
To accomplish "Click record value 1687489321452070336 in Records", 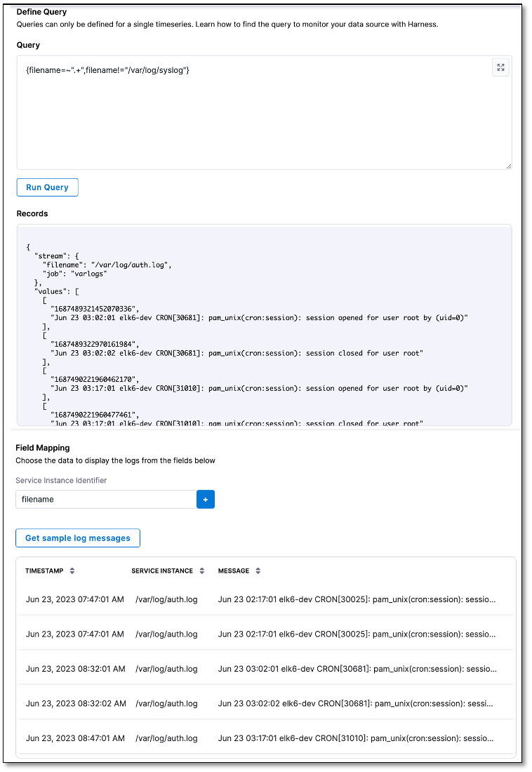I will 93,309.
